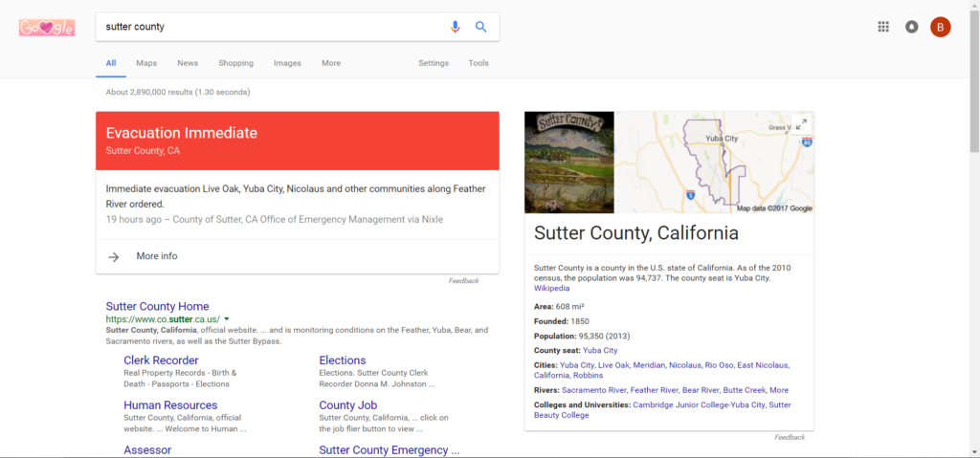Open the Sutter County Home result
The width and height of the screenshot is (980, 458).
[x=158, y=306]
